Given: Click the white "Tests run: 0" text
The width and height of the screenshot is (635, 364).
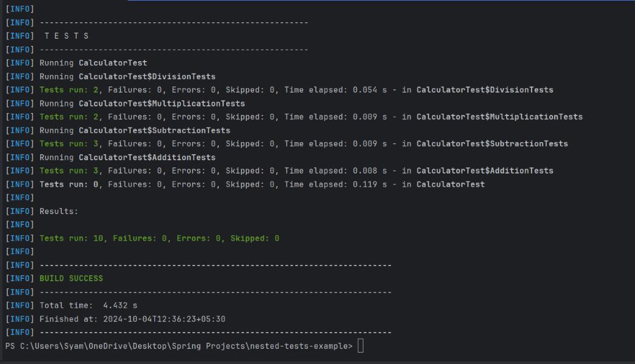Looking at the screenshot, I should pos(69,184).
